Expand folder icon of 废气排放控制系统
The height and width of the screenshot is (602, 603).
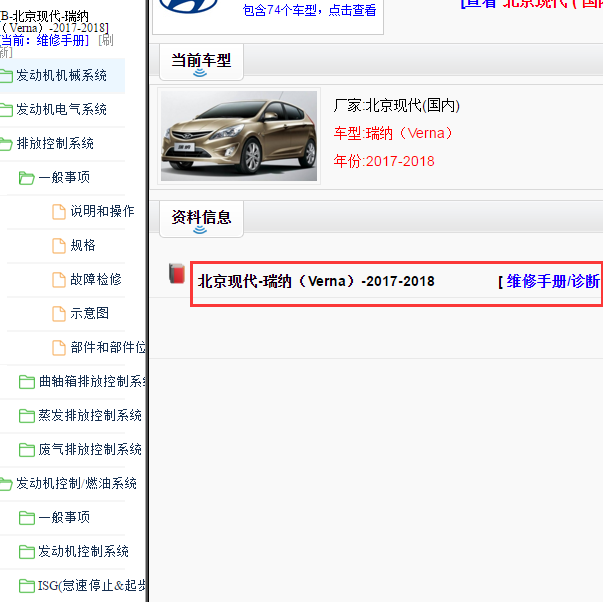point(27,450)
